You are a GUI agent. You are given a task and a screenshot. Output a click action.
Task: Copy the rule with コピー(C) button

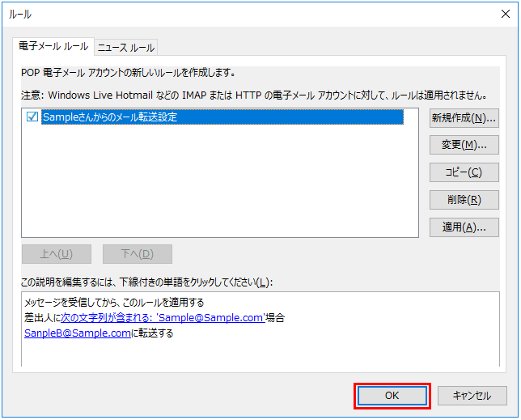[x=464, y=172]
